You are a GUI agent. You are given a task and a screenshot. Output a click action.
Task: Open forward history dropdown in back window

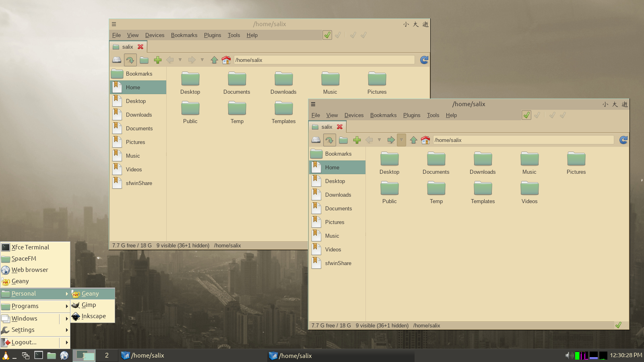point(202,60)
